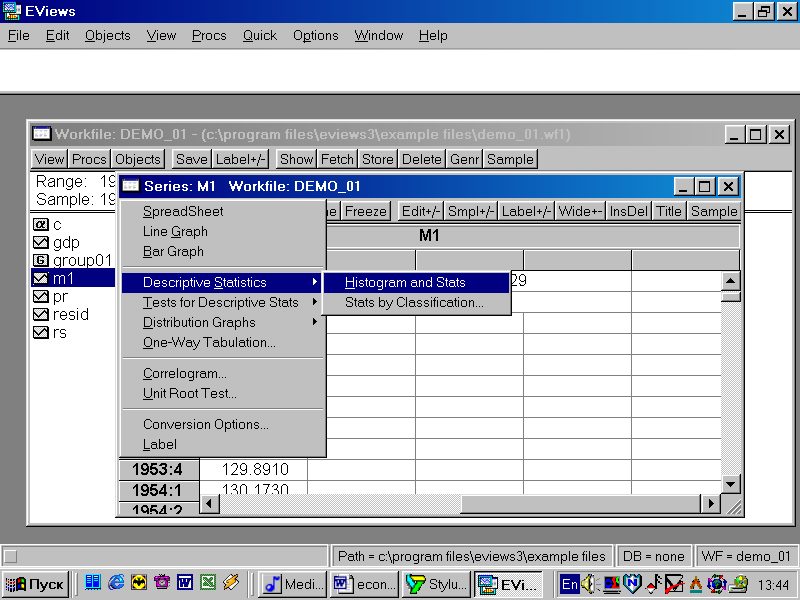Select Bar Graph from view menu
Viewport: 800px width, 600px height.
click(x=222, y=252)
